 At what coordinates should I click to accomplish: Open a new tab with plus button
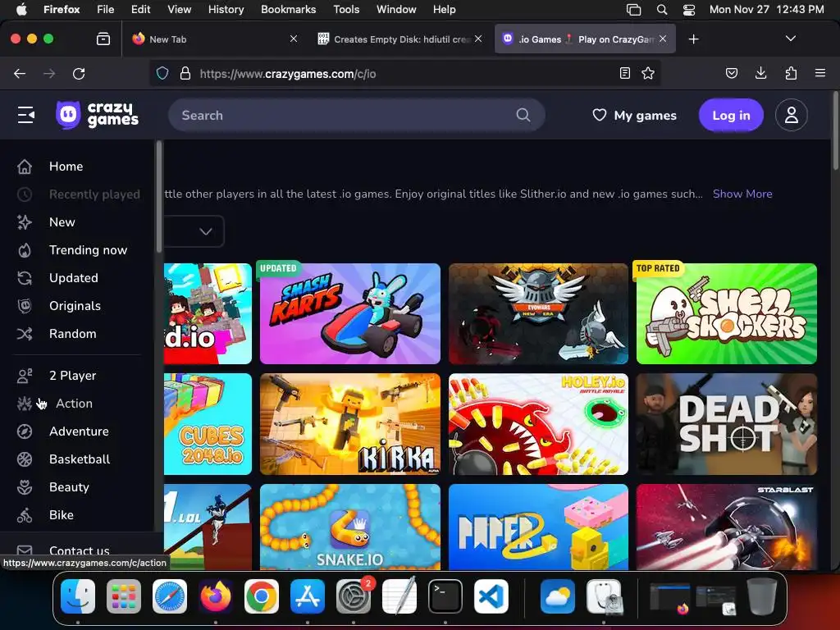coord(693,39)
